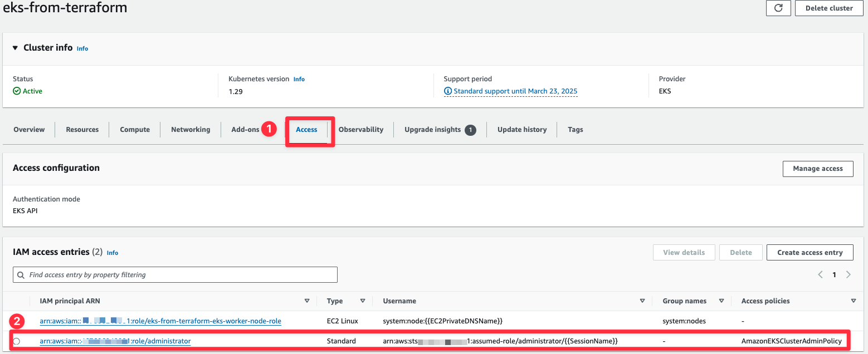Open the Info link beside Cluster info
Screen dimensions: 868x354
(82, 48)
